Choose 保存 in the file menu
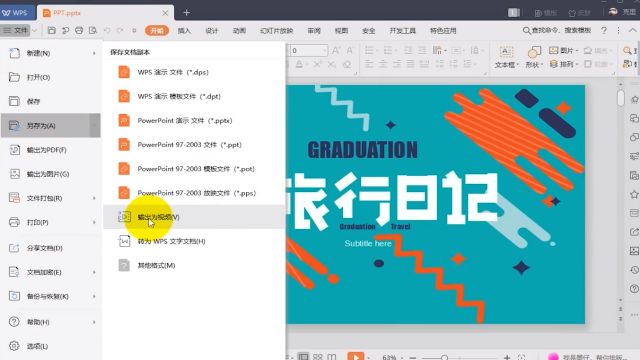Viewport: 640px width, 360px height. pos(51,101)
